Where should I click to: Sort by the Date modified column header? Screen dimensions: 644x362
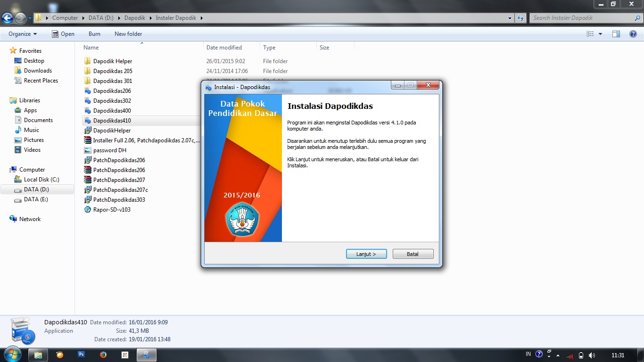coord(231,48)
